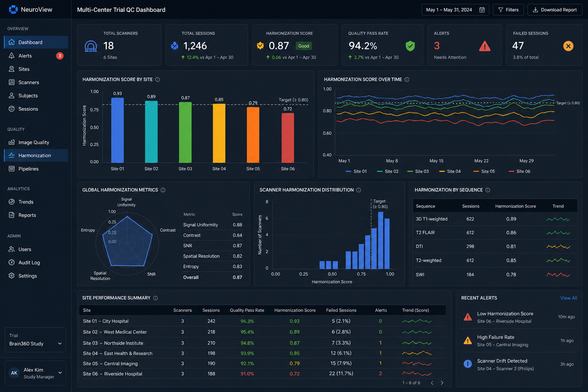The width and height of the screenshot is (588, 392).
Task: Click the High Failure Rate warning icon
Action: click(468, 341)
